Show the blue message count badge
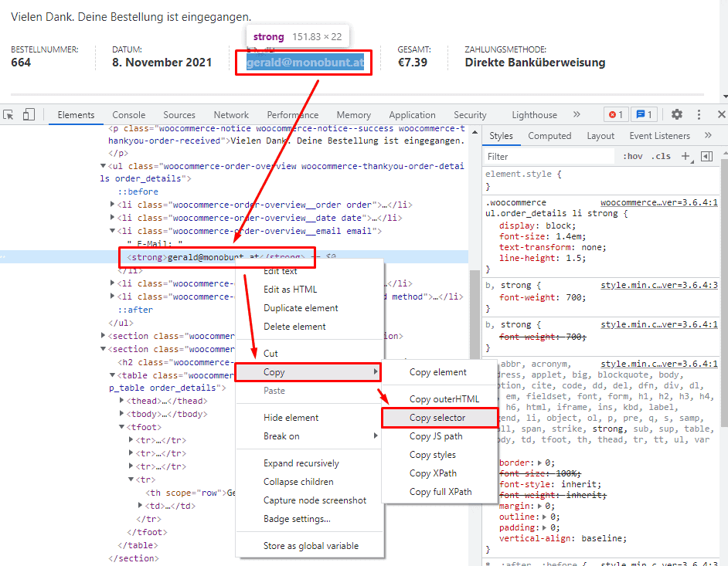Screen dimensions: 728x566 click(x=644, y=114)
